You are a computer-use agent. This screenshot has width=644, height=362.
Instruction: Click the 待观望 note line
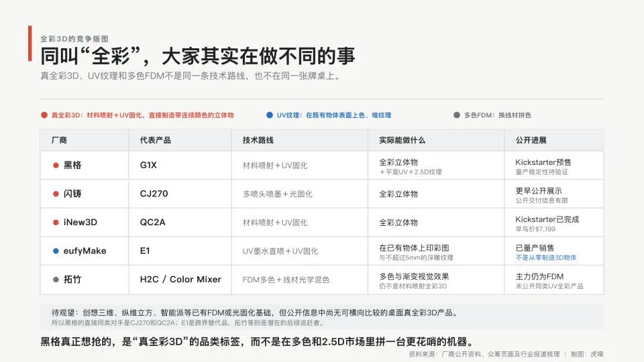pos(256,313)
